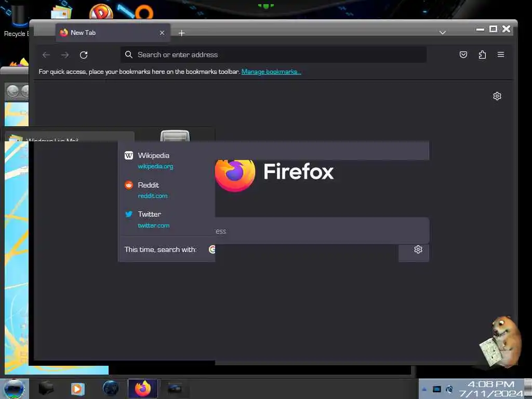532x399 pixels.
Task: Open the blue globe taskbar icon
Action: [x=111, y=389]
